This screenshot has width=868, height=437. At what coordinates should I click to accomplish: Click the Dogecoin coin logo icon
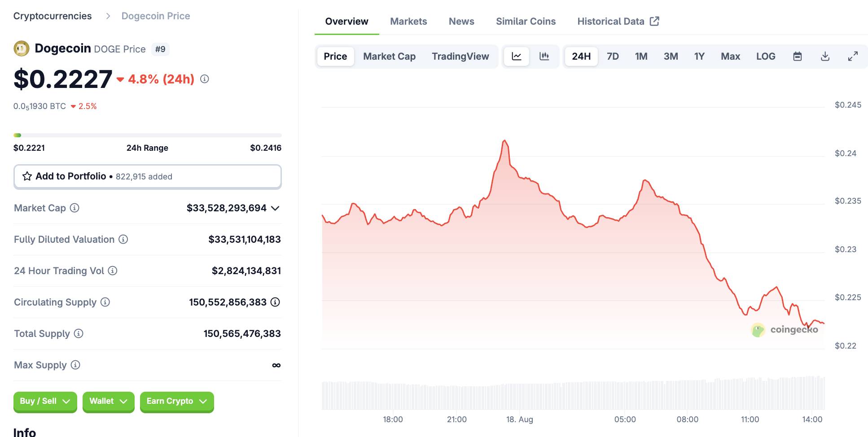coord(21,48)
